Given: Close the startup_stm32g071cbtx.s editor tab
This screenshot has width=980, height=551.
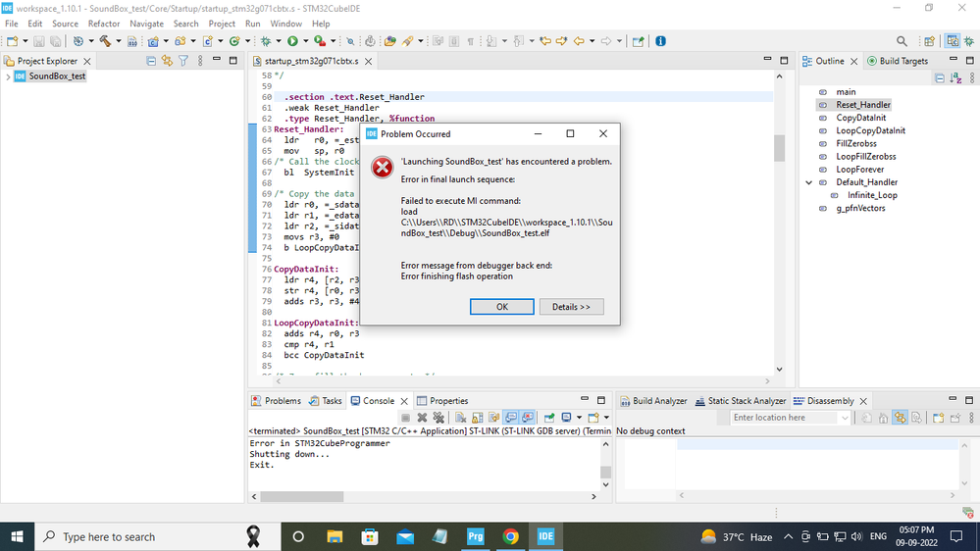Looking at the screenshot, I should click(369, 61).
